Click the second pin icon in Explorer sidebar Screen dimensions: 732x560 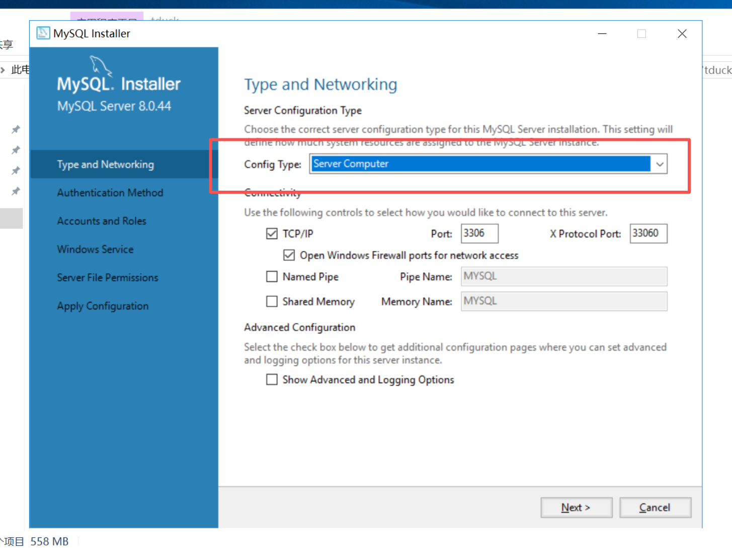click(16, 150)
